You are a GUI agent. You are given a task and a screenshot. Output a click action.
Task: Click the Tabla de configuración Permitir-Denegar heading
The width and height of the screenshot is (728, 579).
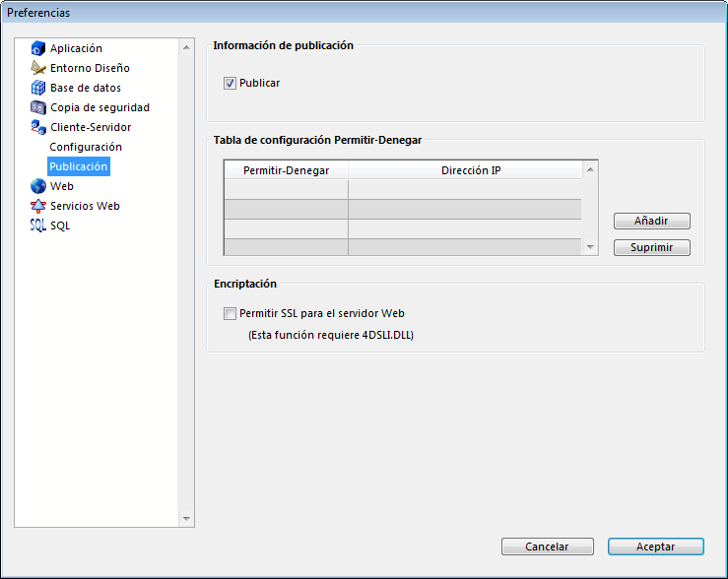[317, 140]
